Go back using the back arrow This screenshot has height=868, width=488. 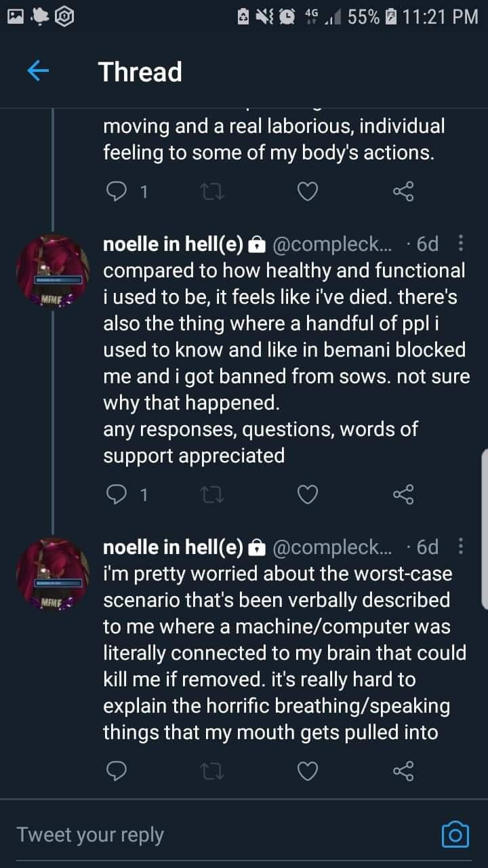point(39,71)
